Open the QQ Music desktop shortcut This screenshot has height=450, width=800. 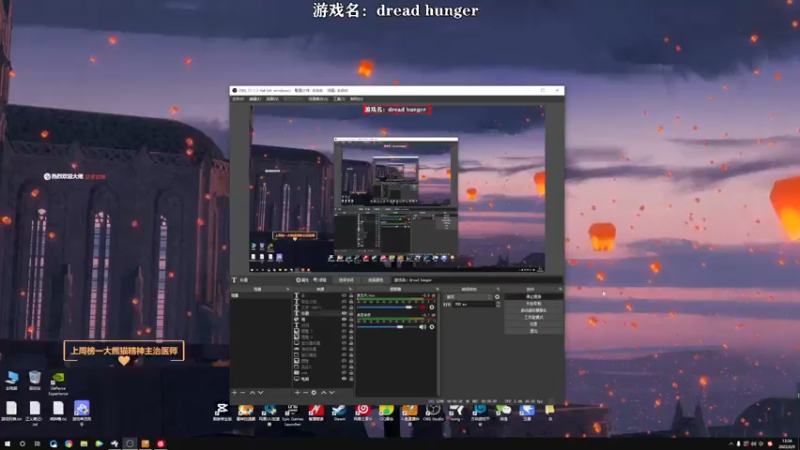coord(386,412)
